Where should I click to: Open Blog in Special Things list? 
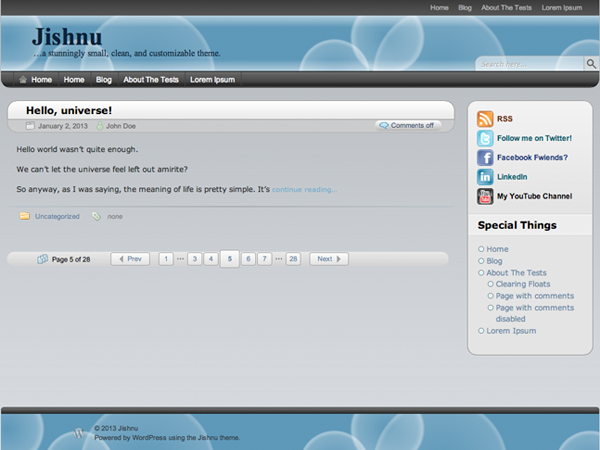tap(494, 261)
